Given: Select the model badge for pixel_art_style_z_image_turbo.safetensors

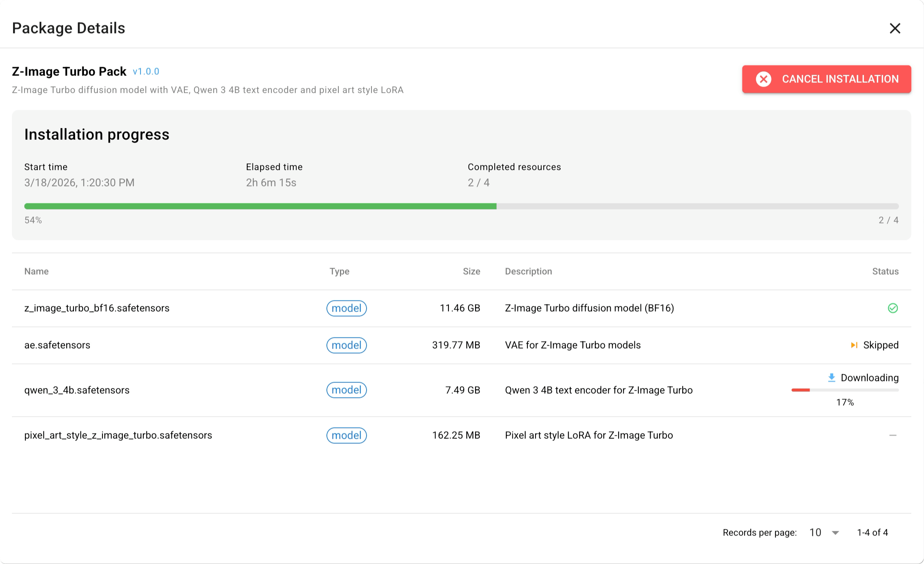Looking at the screenshot, I should coord(346,435).
